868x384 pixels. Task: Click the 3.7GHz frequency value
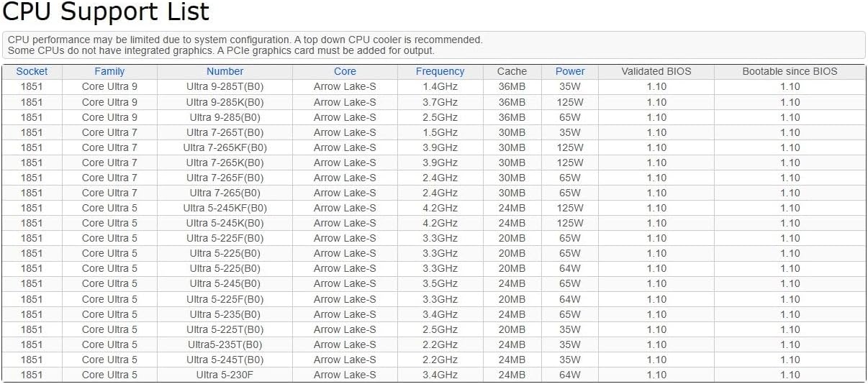pyautogui.click(x=440, y=102)
